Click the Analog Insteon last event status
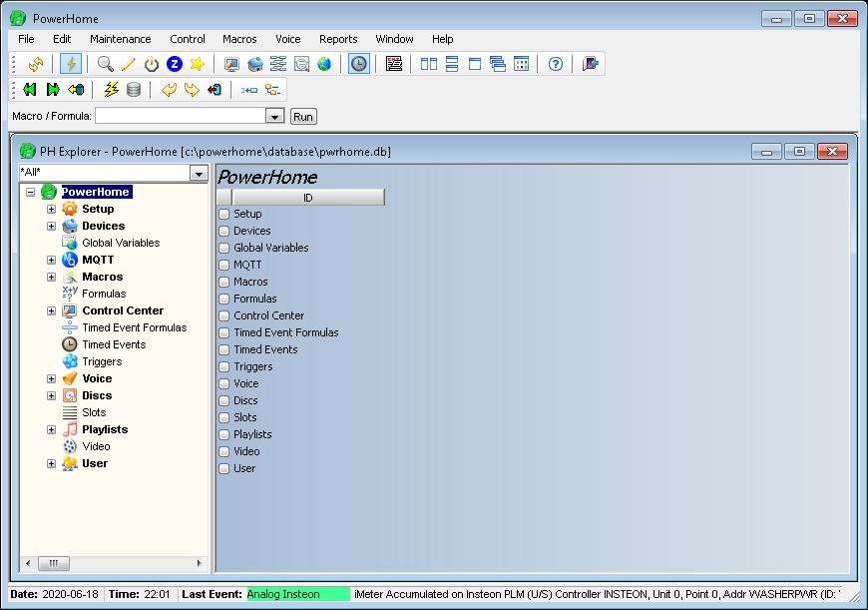Viewport: 868px width, 610px height. (x=298, y=594)
